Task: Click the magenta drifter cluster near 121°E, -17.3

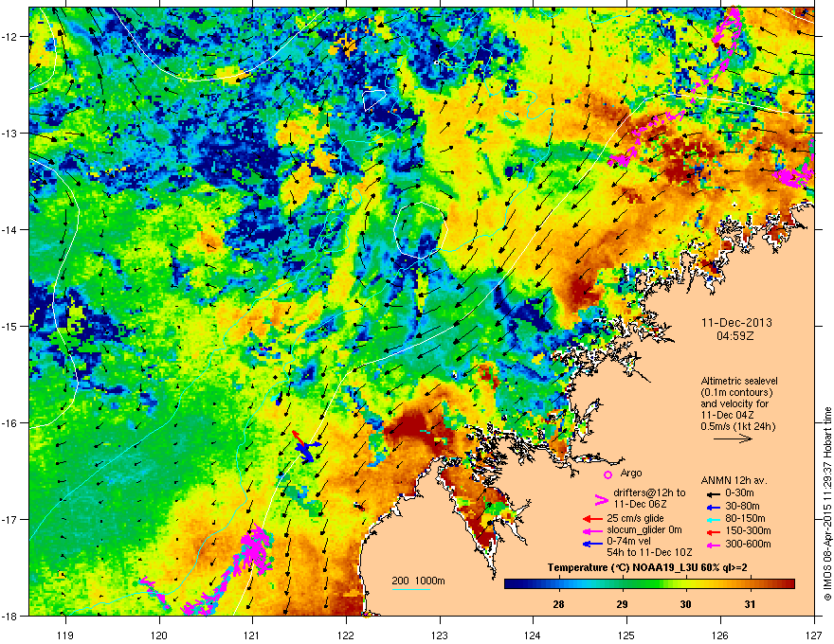Action: [x=256, y=550]
